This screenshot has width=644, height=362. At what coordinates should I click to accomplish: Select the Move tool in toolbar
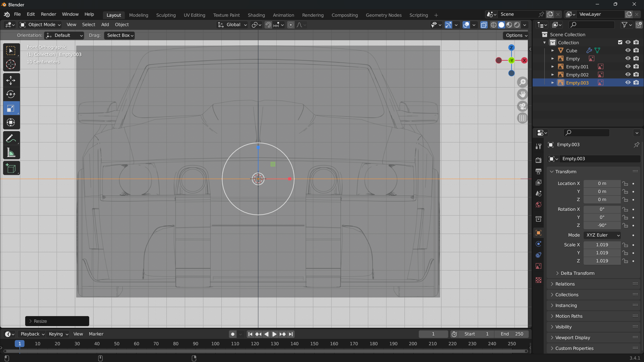pyautogui.click(x=11, y=80)
